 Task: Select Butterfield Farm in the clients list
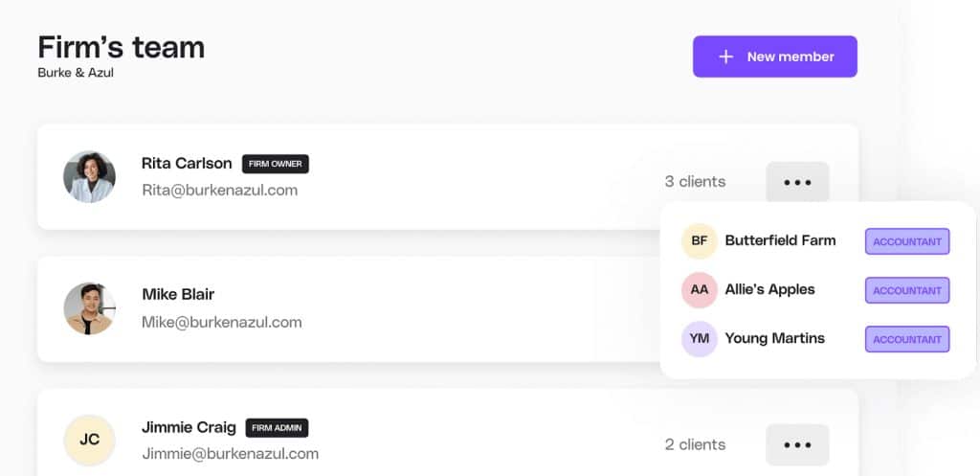tap(780, 240)
